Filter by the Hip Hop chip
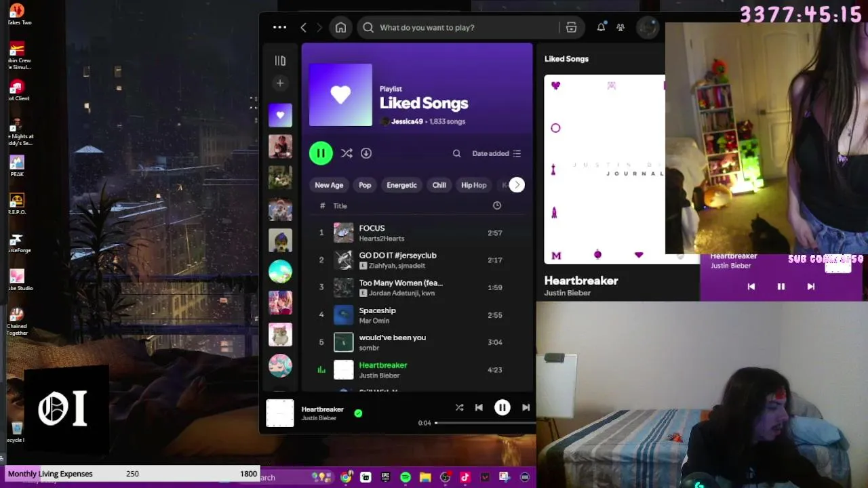This screenshot has width=868, height=488. click(474, 185)
